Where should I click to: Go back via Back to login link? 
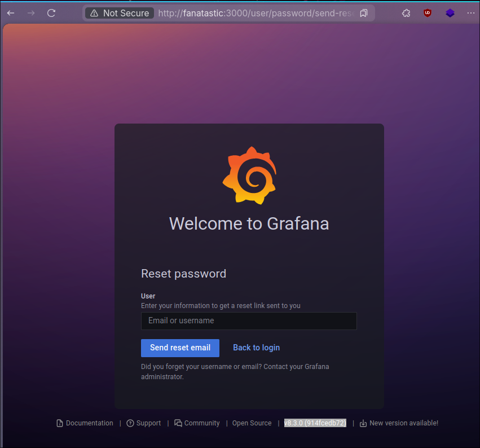(256, 348)
